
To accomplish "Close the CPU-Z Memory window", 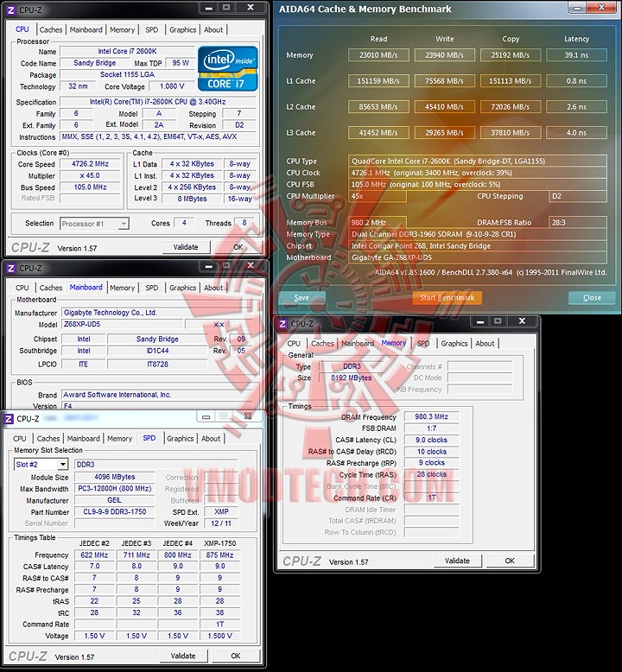I will 522,321.
